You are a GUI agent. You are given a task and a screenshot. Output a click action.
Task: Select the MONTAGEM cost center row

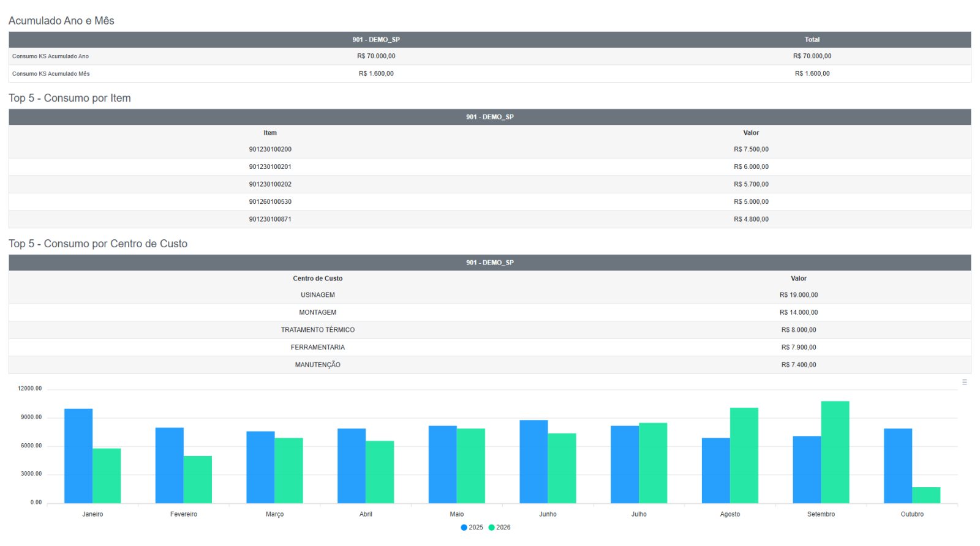tap(489, 312)
